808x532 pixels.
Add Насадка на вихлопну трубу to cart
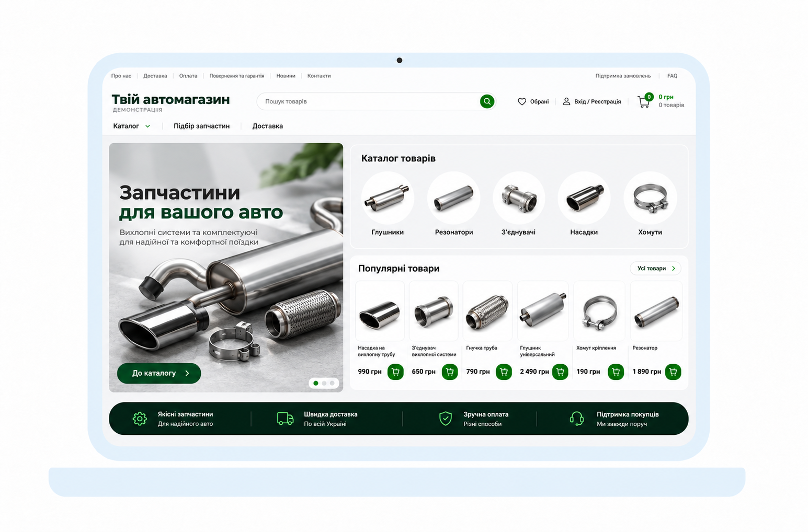pyautogui.click(x=395, y=372)
